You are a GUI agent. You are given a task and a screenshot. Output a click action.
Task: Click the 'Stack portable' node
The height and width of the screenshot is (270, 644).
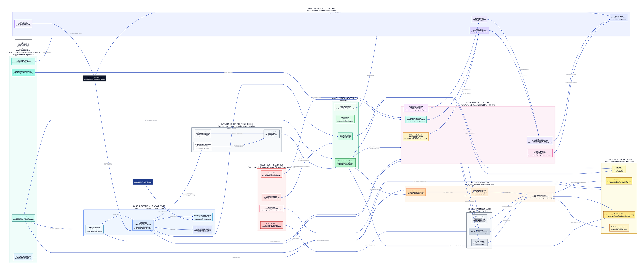click(23, 218)
